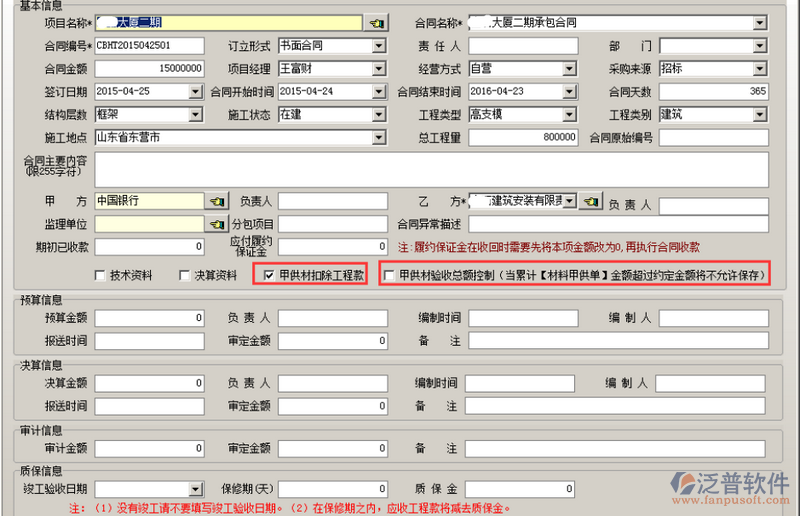The width and height of the screenshot is (800, 516).
Task: Click the 合同金额 input field
Action: coord(149,69)
